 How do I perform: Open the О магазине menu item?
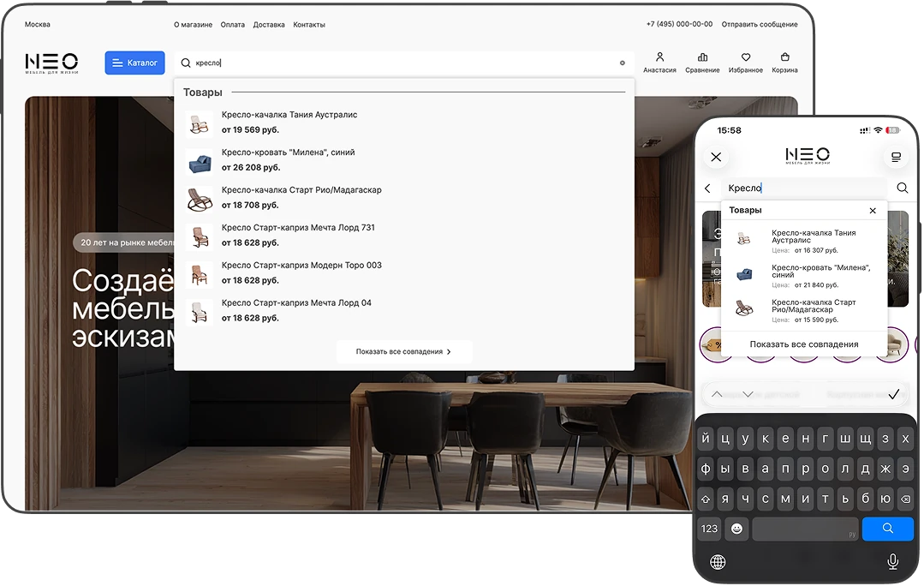click(194, 25)
